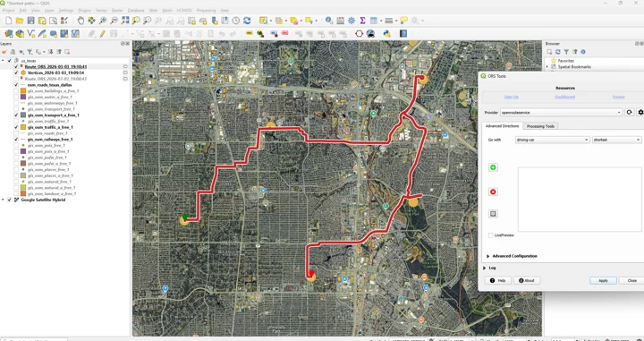
Task: Expand Spatial Bookmarks in Browser panel
Action: (x=547, y=66)
